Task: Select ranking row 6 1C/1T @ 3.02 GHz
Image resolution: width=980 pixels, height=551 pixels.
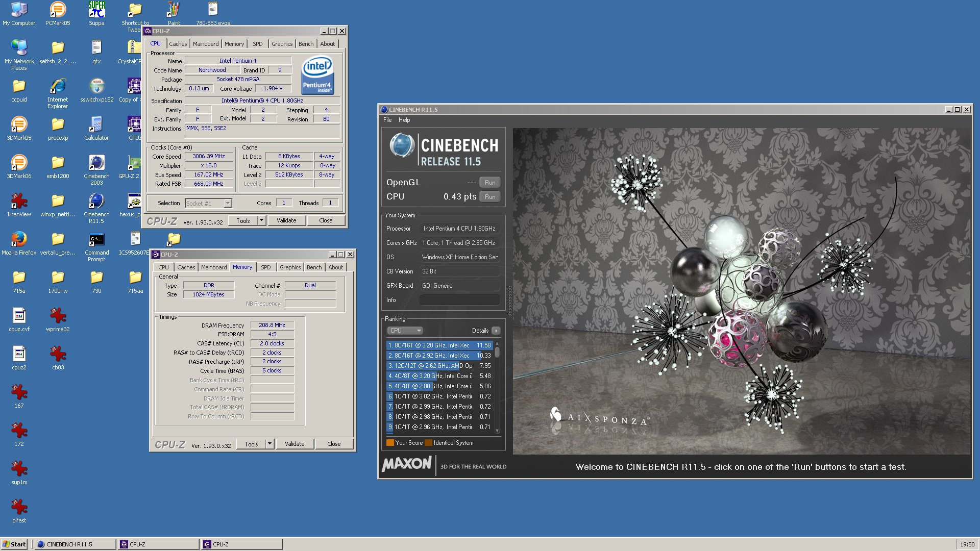Action: [x=439, y=396]
